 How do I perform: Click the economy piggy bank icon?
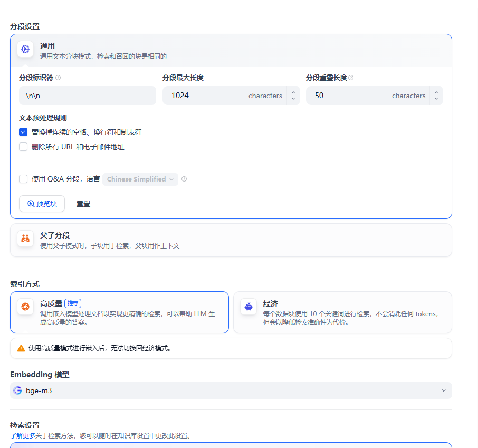click(248, 307)
